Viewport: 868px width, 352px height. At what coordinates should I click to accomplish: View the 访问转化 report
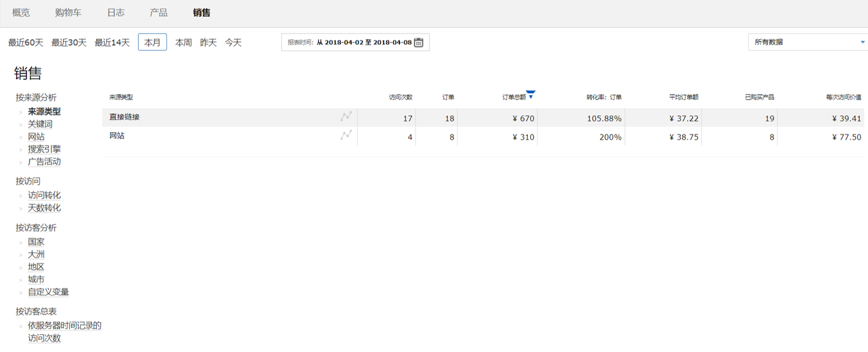(x=44, y=195)
